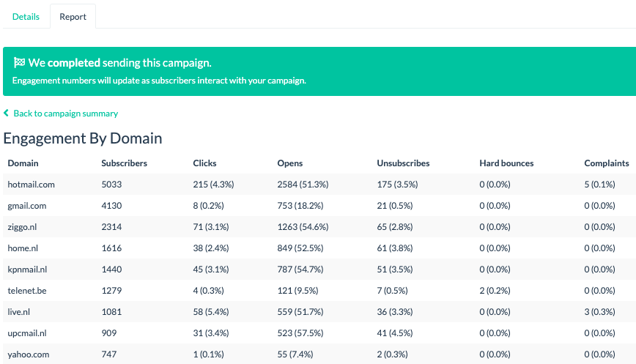
Task: Click home.nl clicks value 38 (2.4%)
Action: (211, 248)
